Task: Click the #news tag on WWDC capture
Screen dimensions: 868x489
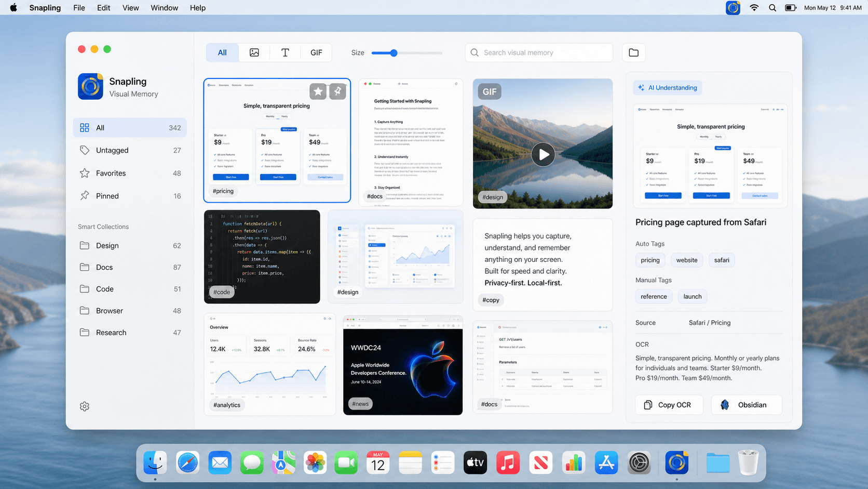Action: [360, 404]
